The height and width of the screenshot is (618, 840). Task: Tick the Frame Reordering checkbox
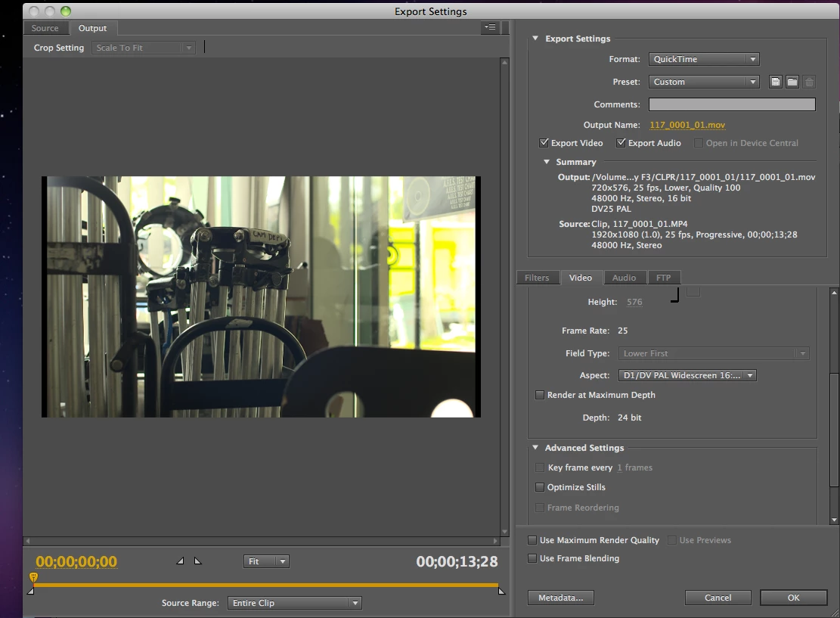(540, 508)
